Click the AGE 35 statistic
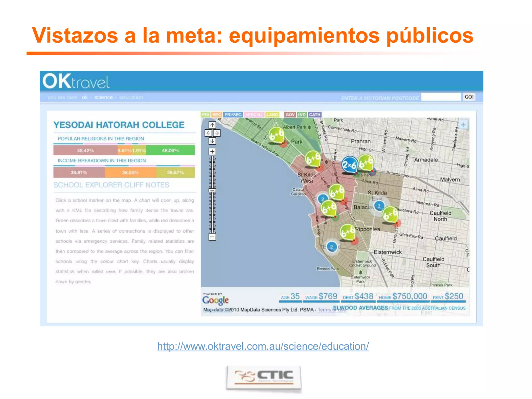Viewport: 532px width, 399px height. point(290,297)
